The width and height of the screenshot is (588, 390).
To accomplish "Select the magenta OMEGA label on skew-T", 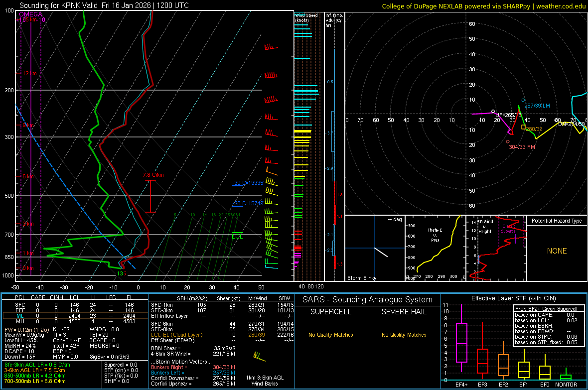I will (x=31, y=14).
